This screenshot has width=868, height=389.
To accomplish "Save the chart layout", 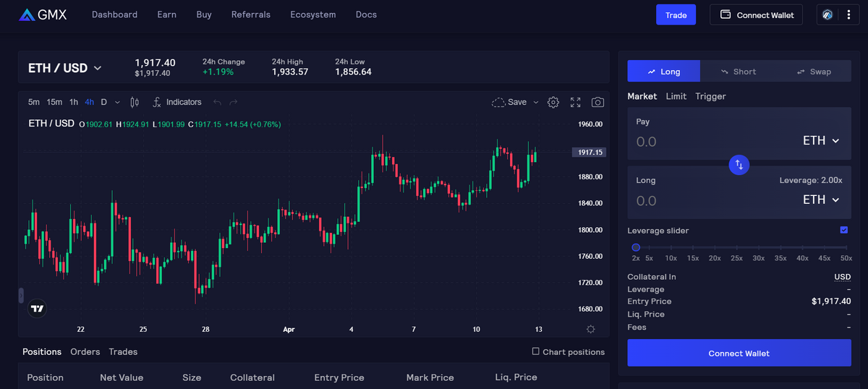I will tap(509, 102).
